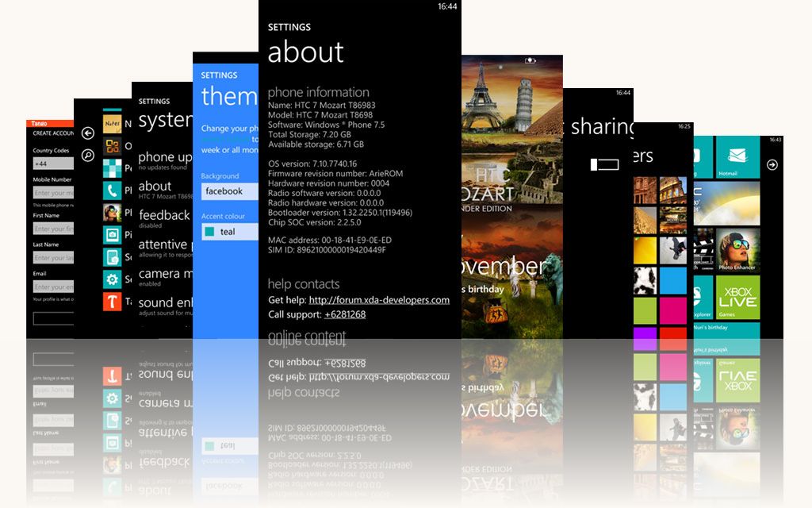The width and height of the screenshot is (812, 508).
Task: Select the Petra ruins wallpaper thumbnail
Action: pyautogui.click(x=645, y=190)
